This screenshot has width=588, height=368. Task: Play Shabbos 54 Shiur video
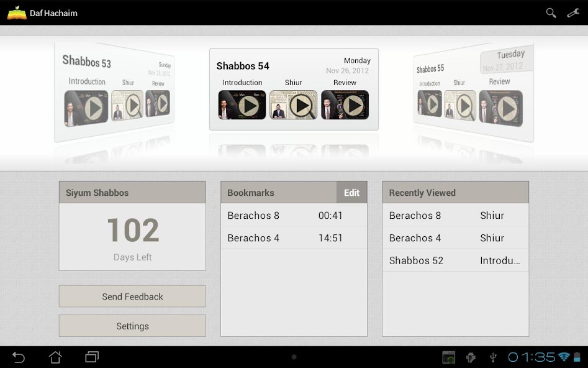[294, 105]
